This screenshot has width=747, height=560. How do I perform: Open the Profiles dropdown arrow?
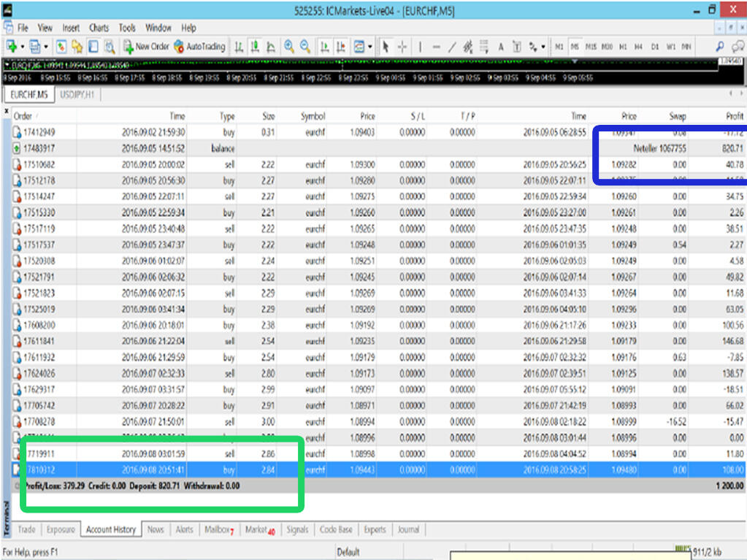point(46,47)
